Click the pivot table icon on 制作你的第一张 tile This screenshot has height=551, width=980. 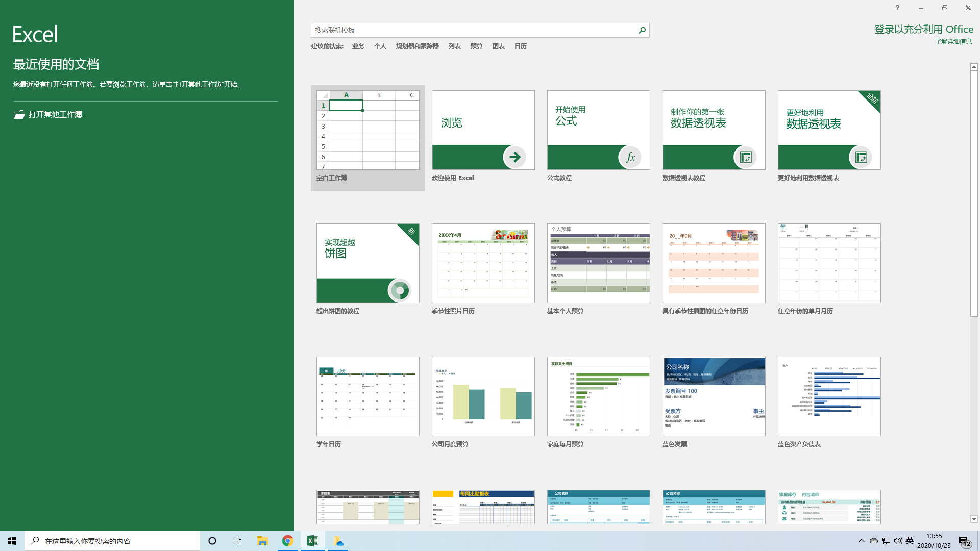tap(746, 157)
